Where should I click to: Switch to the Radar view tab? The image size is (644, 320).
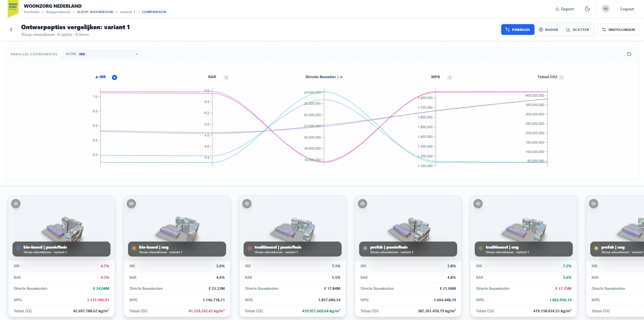pos(548,30)
